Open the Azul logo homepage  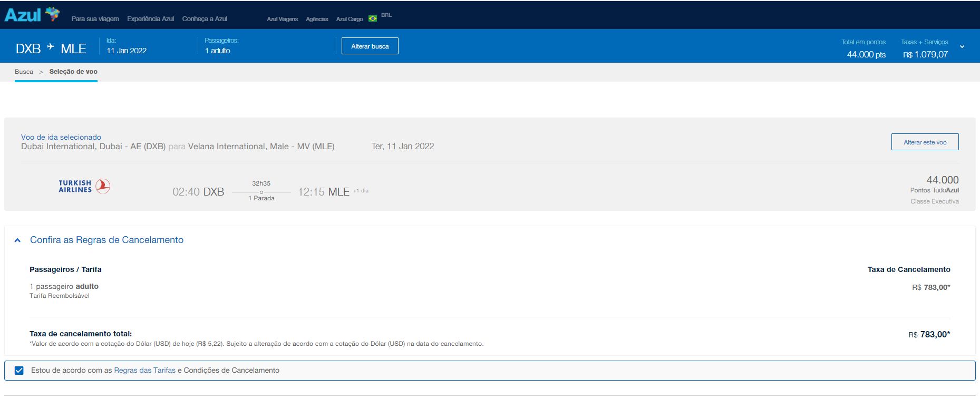tap(32, 14)
